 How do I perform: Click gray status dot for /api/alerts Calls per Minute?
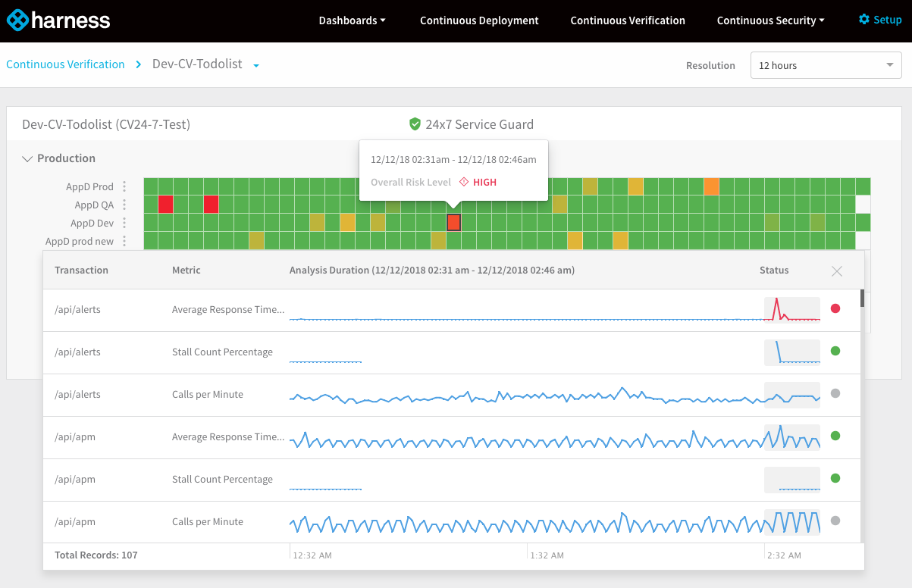(x=835, y=393)
